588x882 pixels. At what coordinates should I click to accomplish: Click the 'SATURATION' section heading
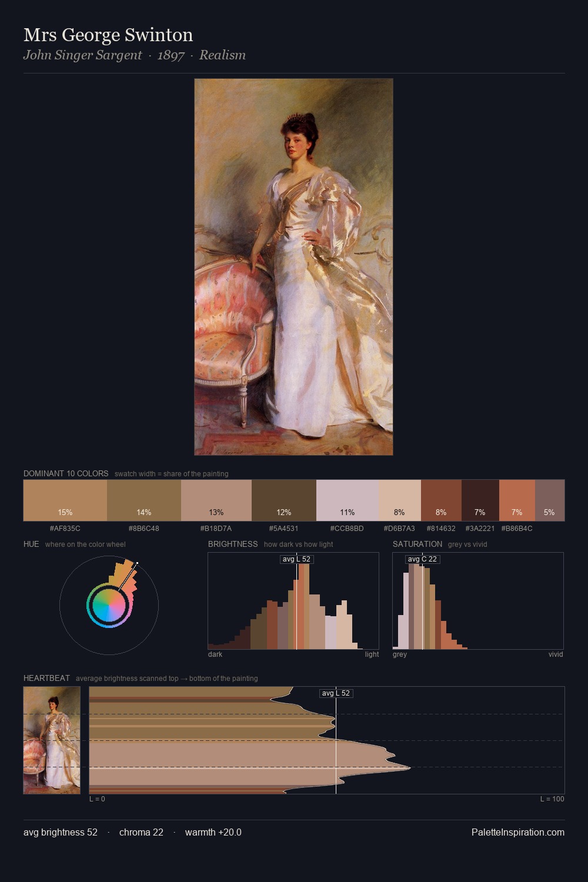[x=417, y=544]
